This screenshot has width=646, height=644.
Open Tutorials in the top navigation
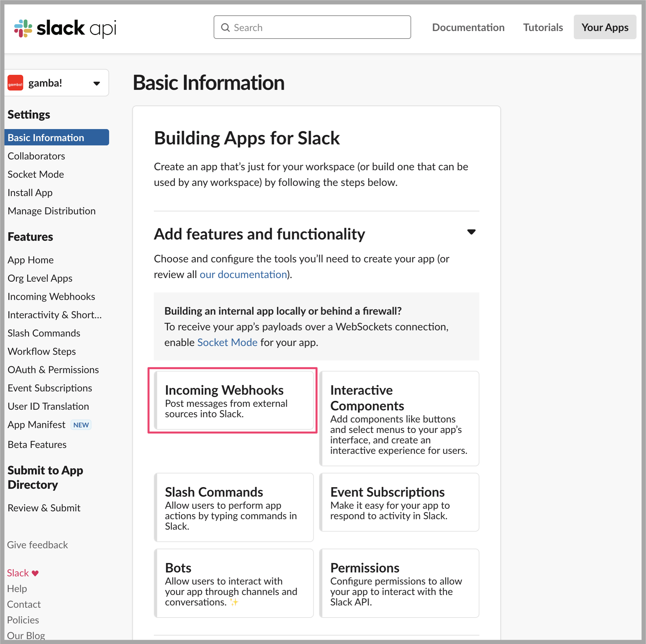click(x=543, y=27)
